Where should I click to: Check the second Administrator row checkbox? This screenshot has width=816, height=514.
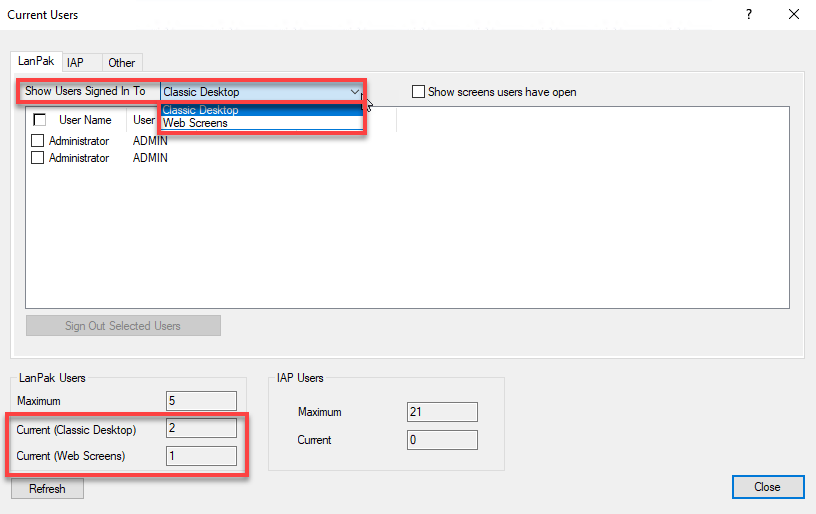(37, 158)
